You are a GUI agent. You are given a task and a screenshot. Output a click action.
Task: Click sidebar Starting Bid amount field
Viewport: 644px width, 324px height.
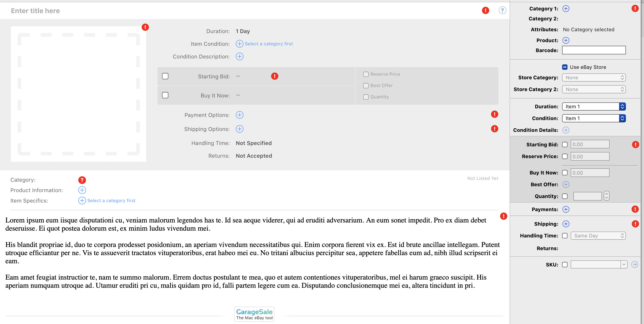pos(590,144)
